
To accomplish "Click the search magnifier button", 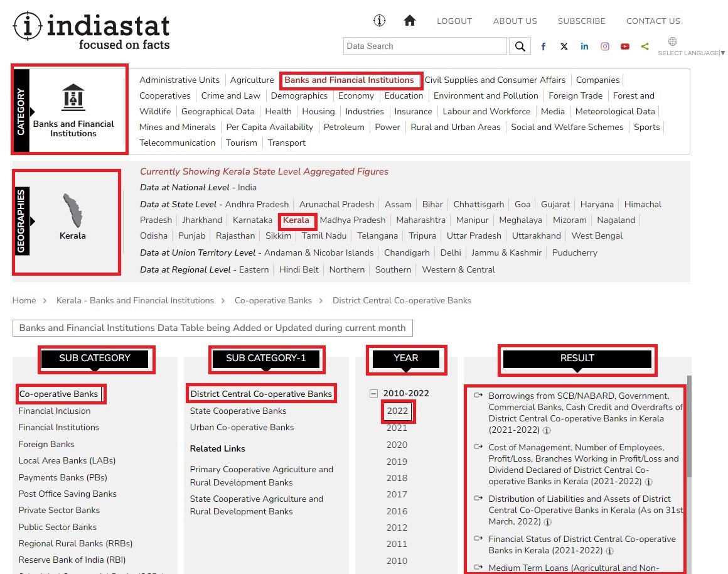I will coord(520,46).
